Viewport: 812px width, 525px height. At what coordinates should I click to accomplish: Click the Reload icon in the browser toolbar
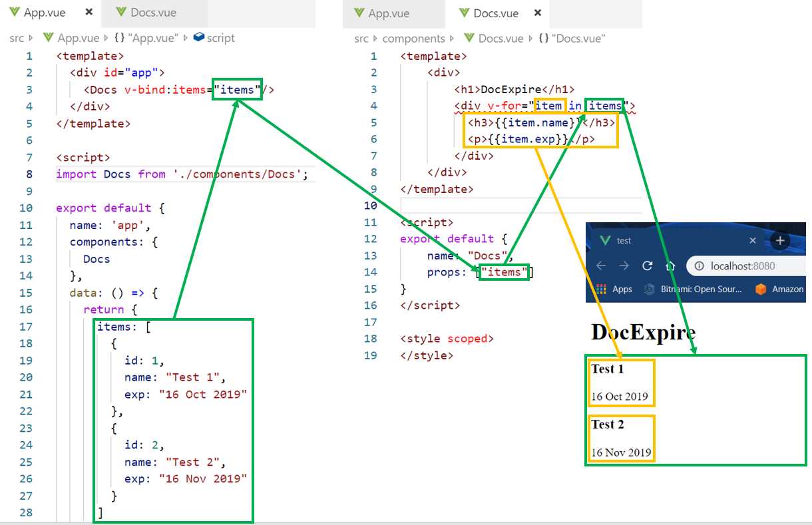[x=647, y=265]
